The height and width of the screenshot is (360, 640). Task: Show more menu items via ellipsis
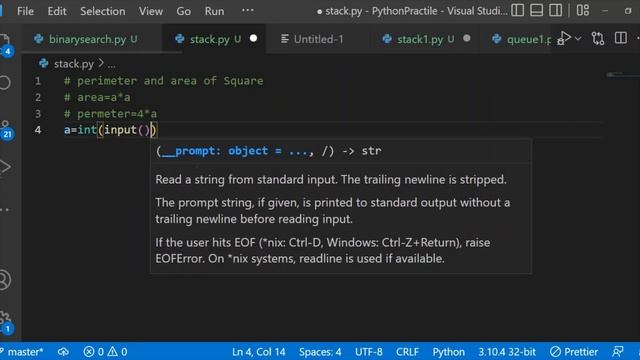(x=247, y=10)
